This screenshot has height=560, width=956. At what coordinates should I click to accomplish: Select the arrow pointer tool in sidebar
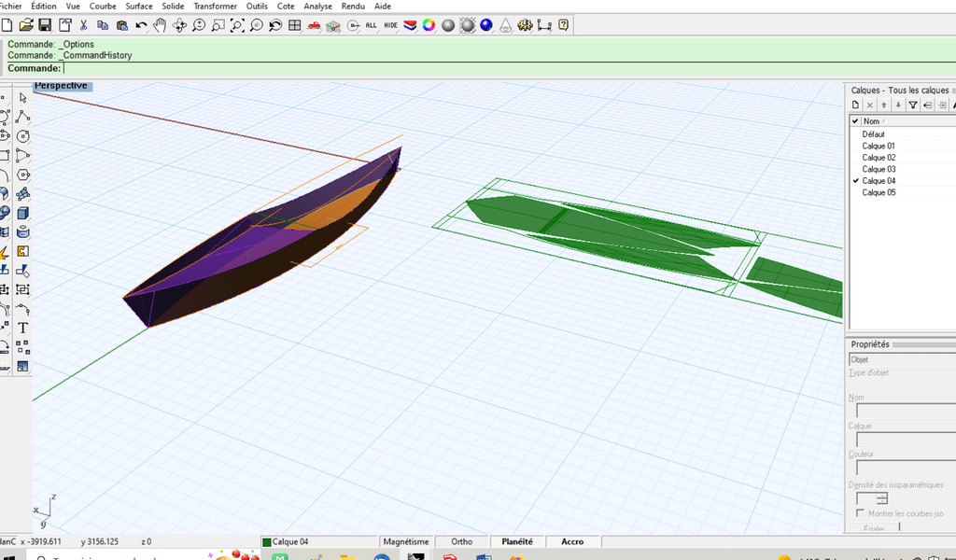(x=23, y=97)
